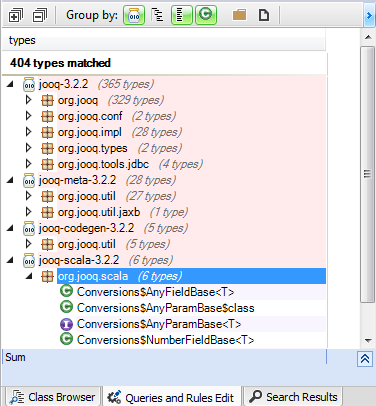
Task: Collapse the jooq-meta-3.2.2 node
Action: [x=10, y=180]
